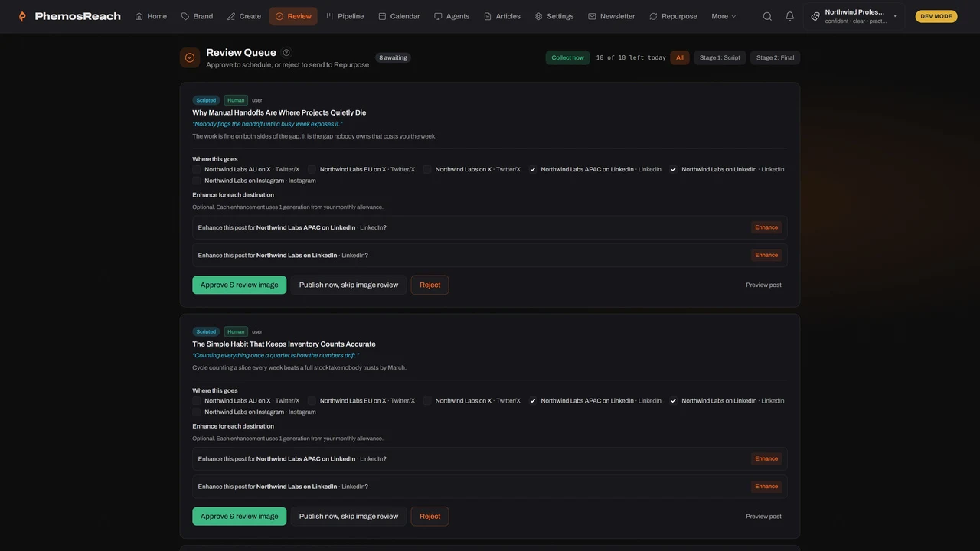This screenshot has width=980, height=551.
Task: Check Northwind Labs AU on X for Manual Handoffs post
Action: coord(197,170)
